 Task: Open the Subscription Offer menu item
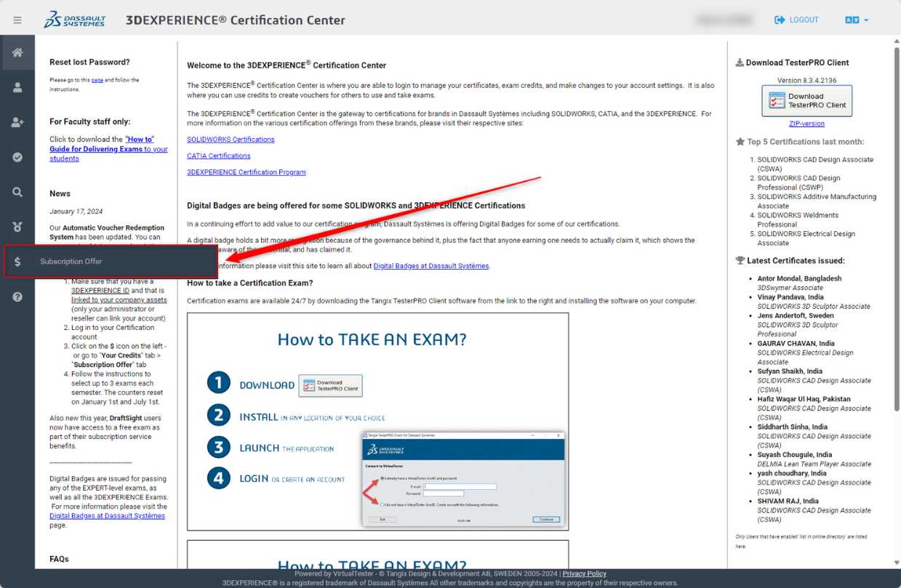(x=111, y=262)
